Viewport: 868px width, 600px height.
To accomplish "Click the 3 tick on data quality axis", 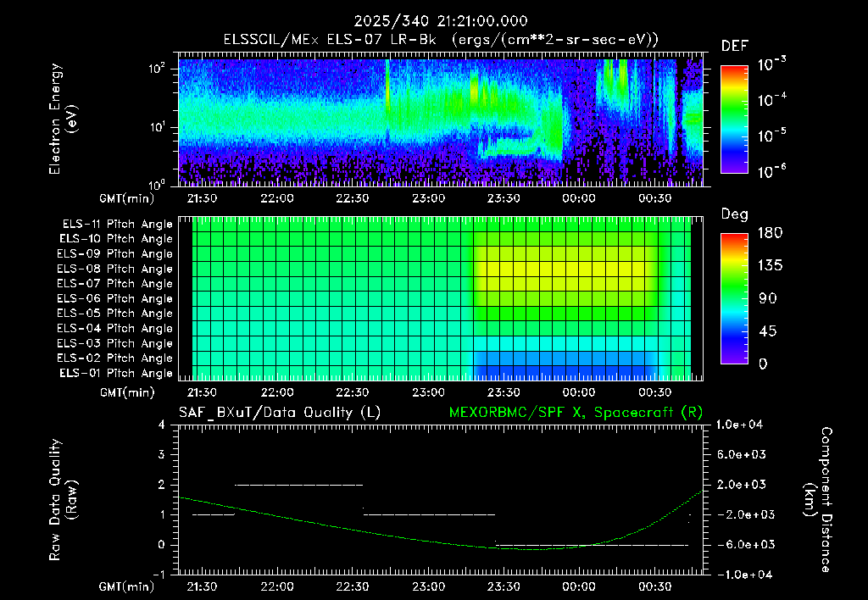I will pos(162,454).
